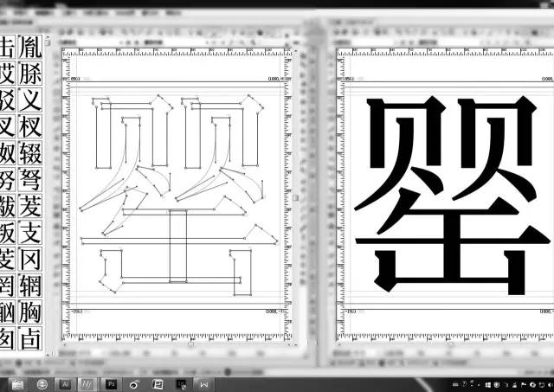Choose the 胸 glyph cell
The width and height of the screenshot is (554, 392).
[30, 311]
